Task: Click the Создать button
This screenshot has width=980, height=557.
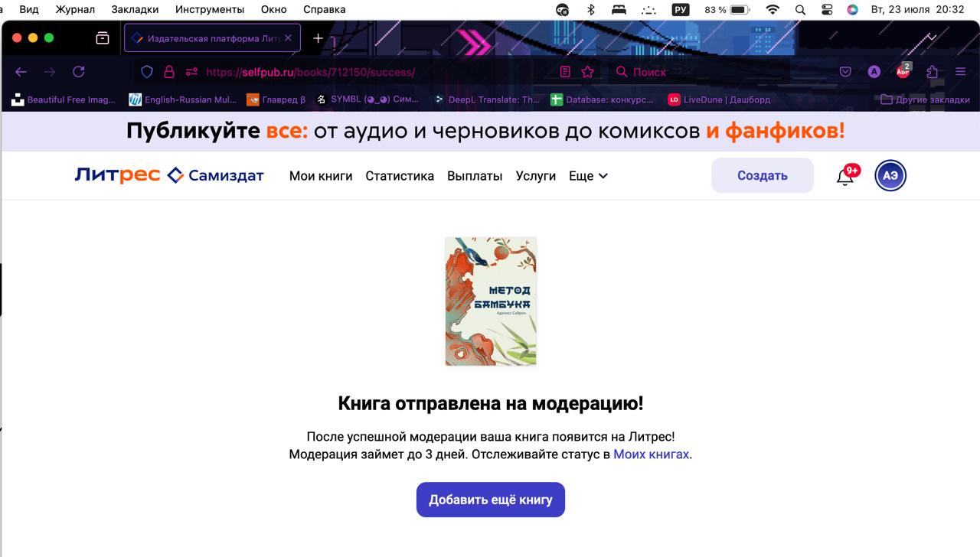Action: 763,175
